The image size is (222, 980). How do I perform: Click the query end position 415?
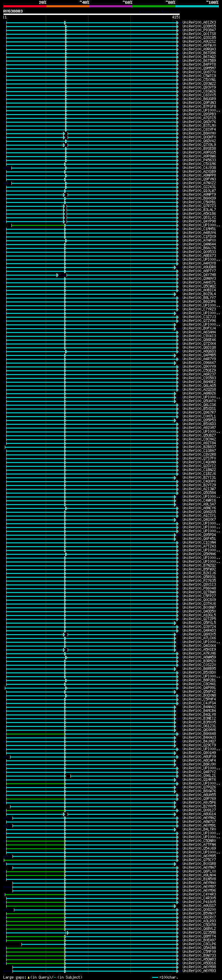[x=175, y=17]
